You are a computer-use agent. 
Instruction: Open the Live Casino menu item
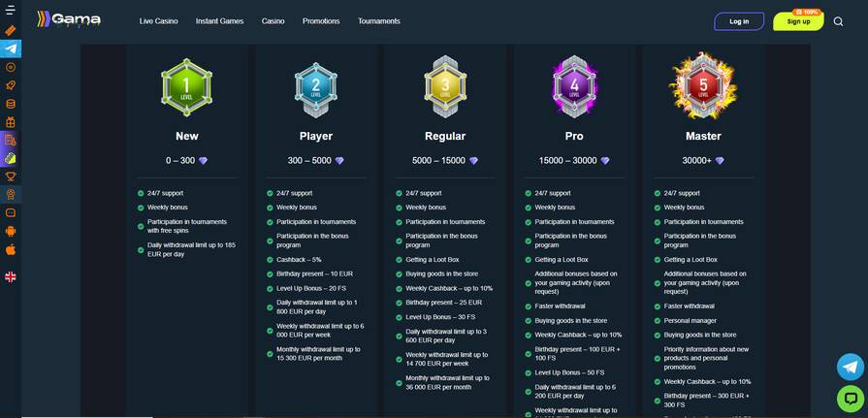[158, 21]
